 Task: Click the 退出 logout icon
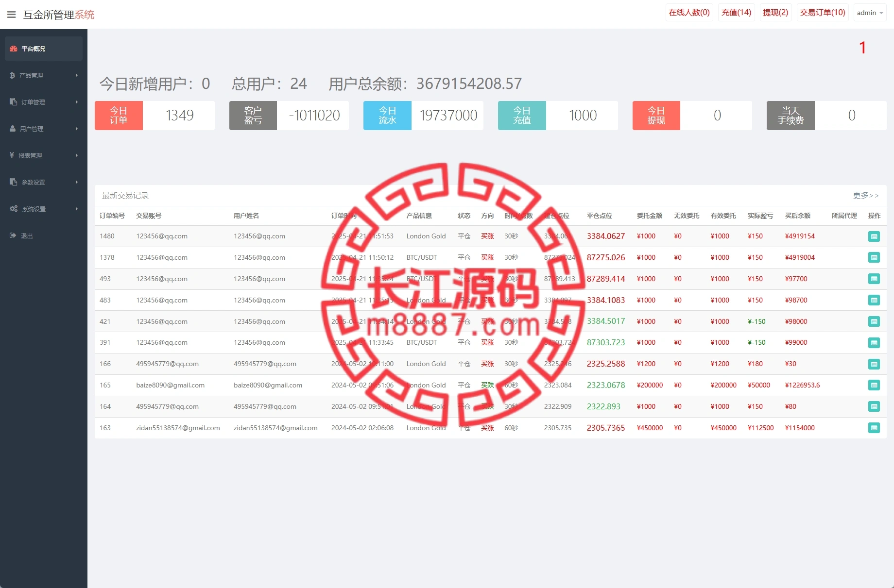coord(13,235)
